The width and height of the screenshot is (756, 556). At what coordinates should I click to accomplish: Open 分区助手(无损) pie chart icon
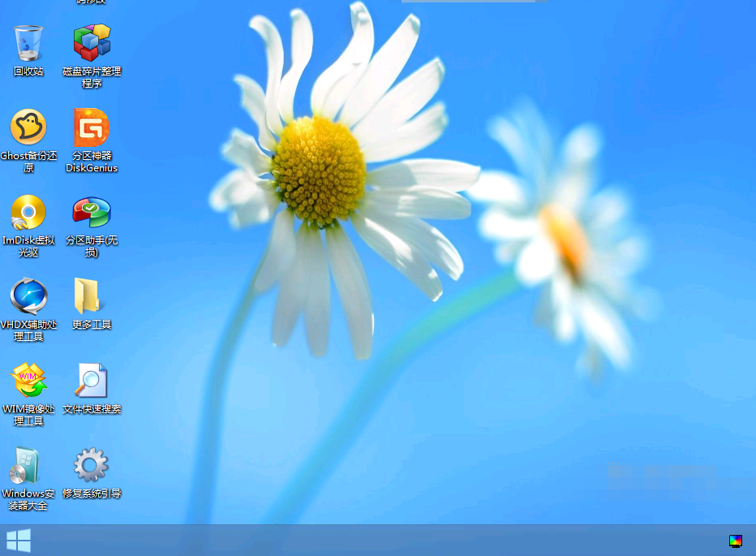click(92, 213)
